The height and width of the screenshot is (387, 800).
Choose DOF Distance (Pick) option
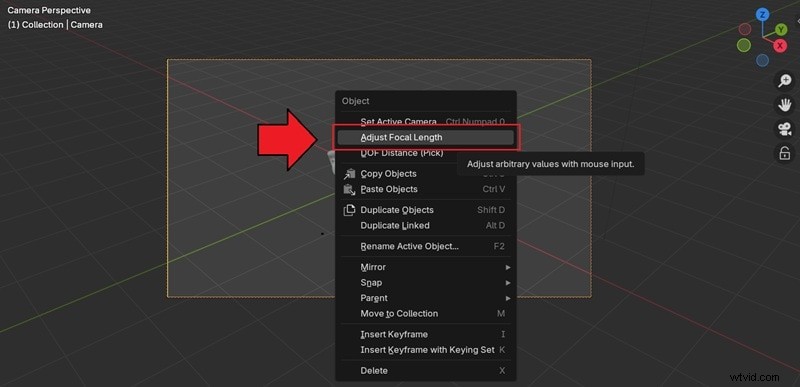tap(426, 153)
